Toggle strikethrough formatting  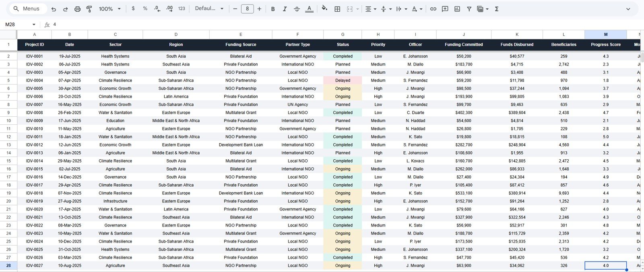click(x=297, y=9)
